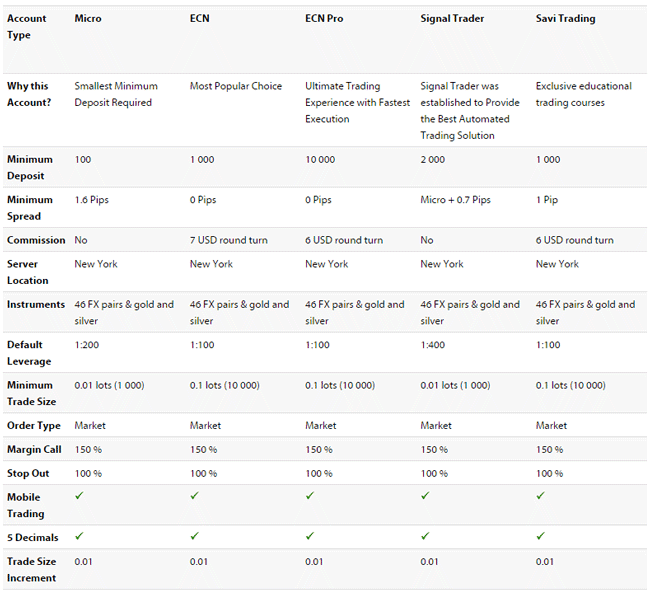Click Micro + 0.7 Pips spread cell
The image size is (650, 595).
pos(456,200)
